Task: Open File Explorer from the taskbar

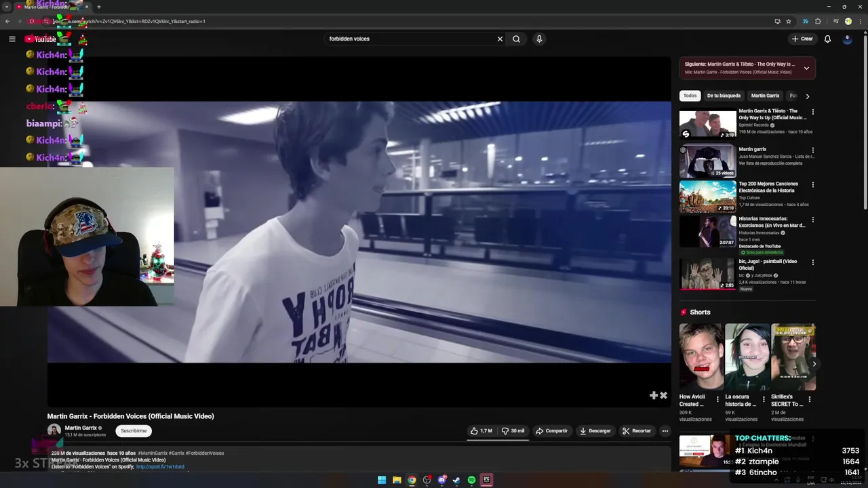Action: coord(397,480)
